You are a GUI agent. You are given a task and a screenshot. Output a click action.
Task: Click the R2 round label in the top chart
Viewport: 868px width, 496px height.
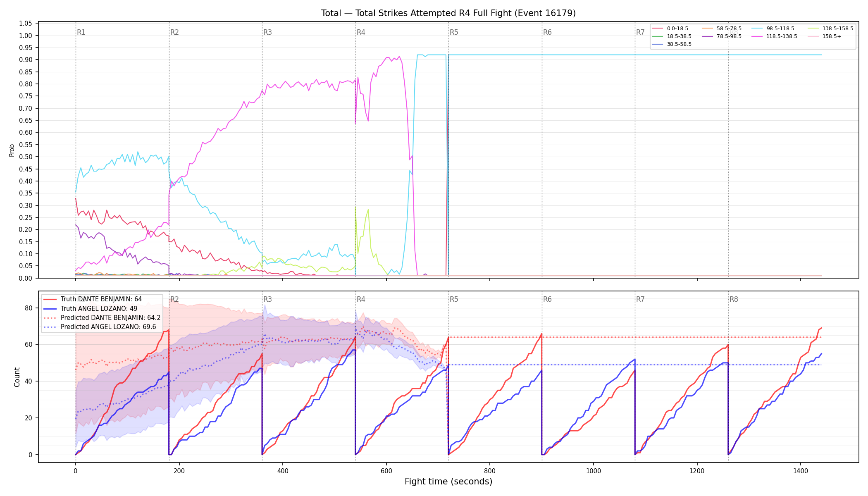click(174, 32)
